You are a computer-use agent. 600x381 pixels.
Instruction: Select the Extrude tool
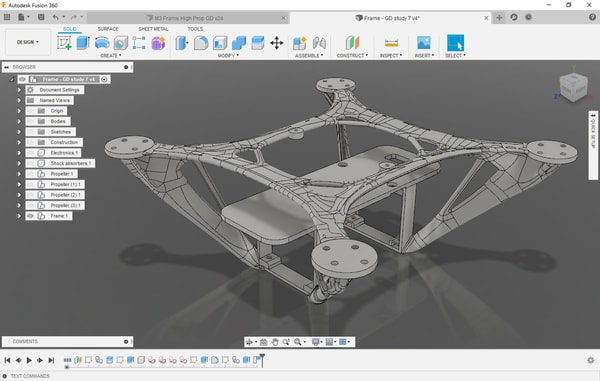tap(83, 43)
